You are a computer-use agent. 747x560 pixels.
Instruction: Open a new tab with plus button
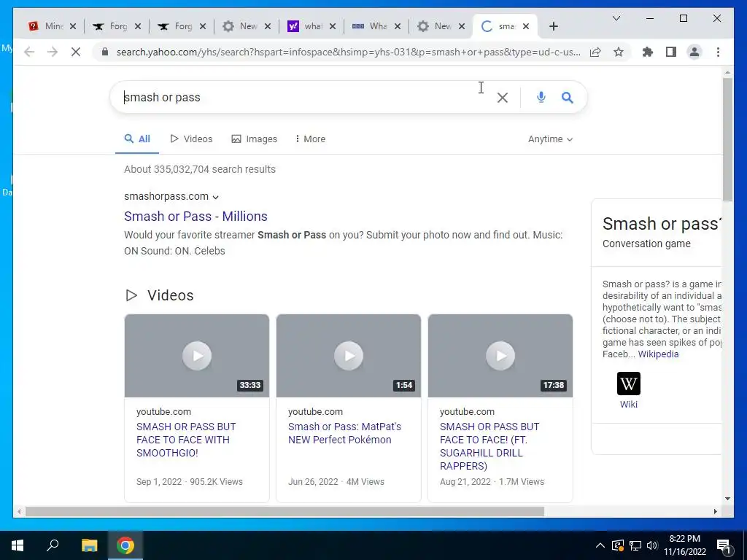[553, 26]
